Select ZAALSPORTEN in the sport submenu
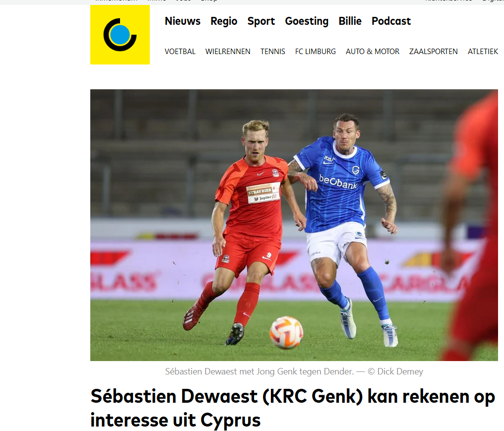This screenshot has height=431, width=504. click(433, 52)
